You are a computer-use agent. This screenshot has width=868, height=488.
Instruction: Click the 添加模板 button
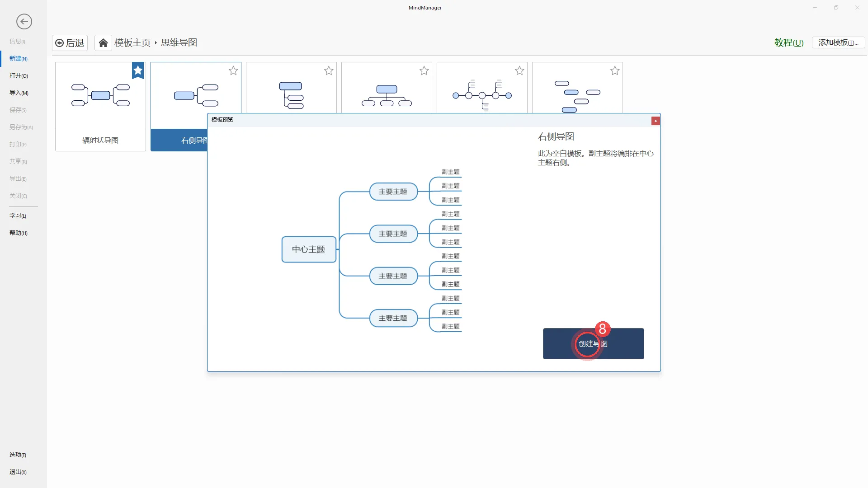click(x=838, y=42)
